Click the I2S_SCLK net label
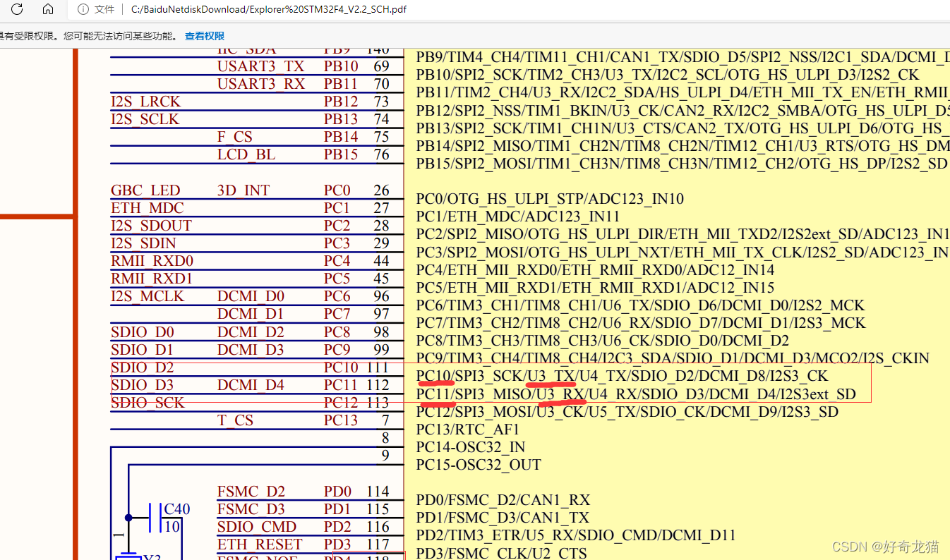Image resolution: width=950 pixels, height=560 pixels. [145, 119]
